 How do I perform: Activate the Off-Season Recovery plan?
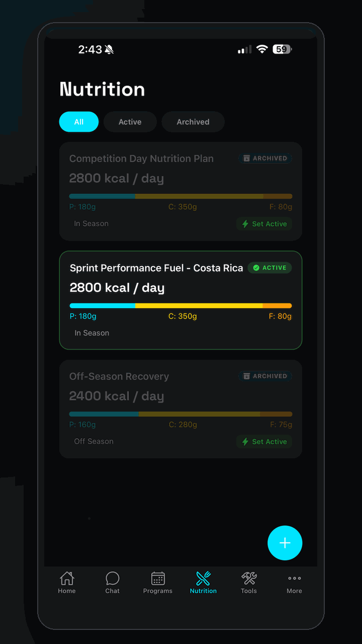(264, 441)
